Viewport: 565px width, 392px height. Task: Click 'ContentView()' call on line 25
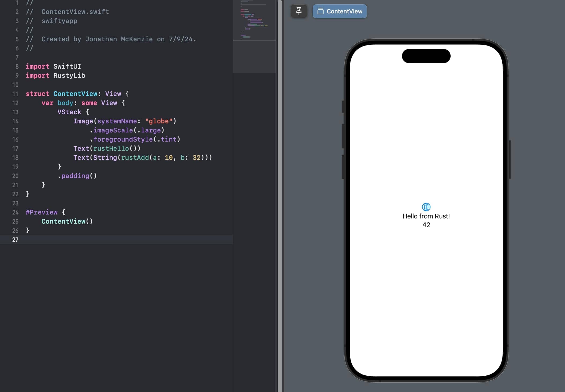coord(67,221)
